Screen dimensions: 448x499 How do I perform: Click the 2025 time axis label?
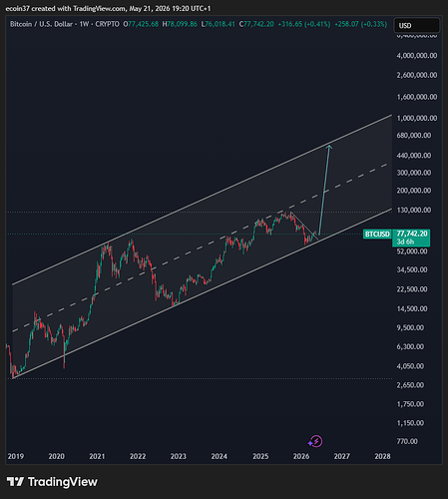tap(260, 456)
